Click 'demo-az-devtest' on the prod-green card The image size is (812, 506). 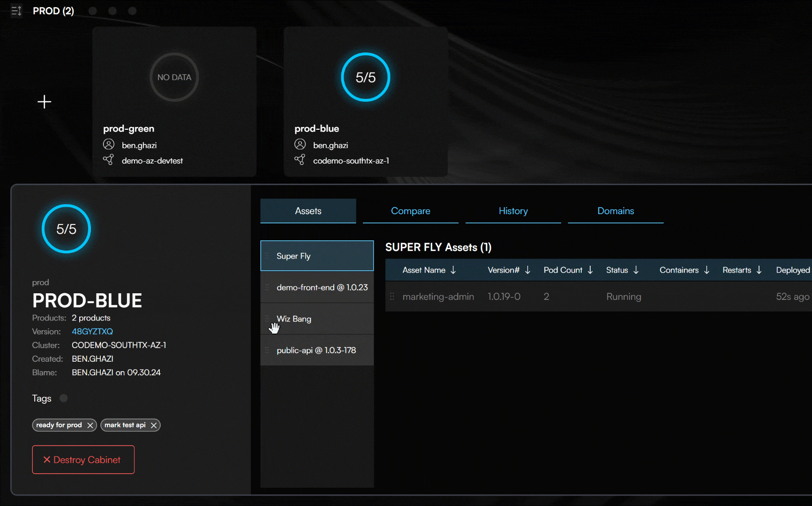click(x=152, y=161)
